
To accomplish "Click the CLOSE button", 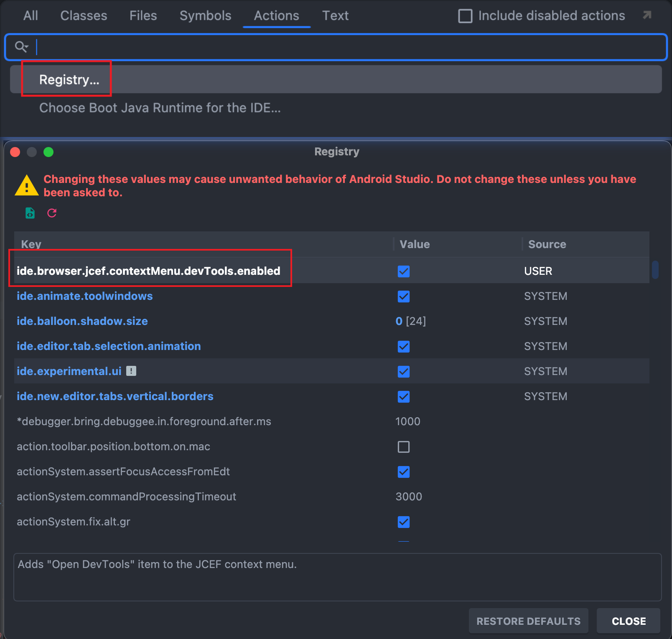I will coord(629,621).
